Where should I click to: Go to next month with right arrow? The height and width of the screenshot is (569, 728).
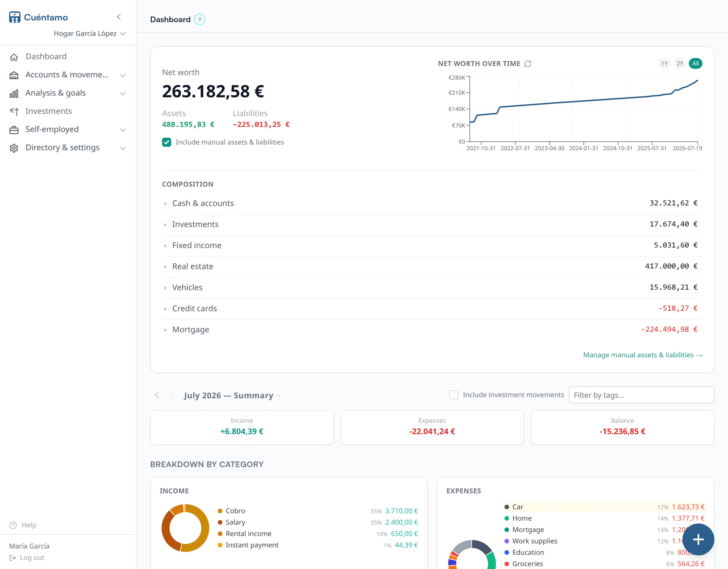point(173,395)
